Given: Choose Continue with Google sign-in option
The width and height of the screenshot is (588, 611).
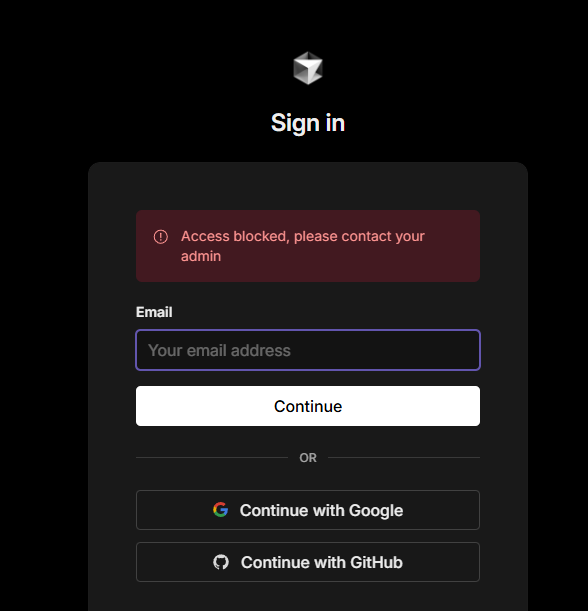Looking at the screenshot, I should pos(308,510).
